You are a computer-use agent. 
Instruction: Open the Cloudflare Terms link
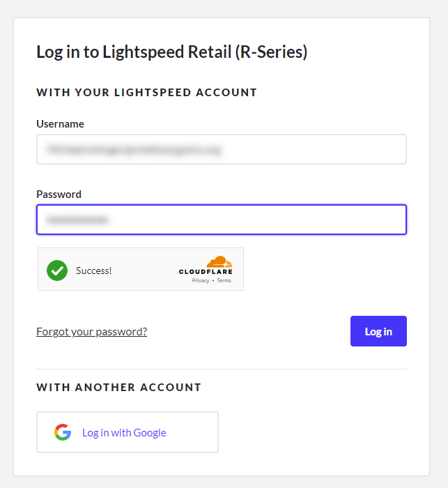point(224,280)
